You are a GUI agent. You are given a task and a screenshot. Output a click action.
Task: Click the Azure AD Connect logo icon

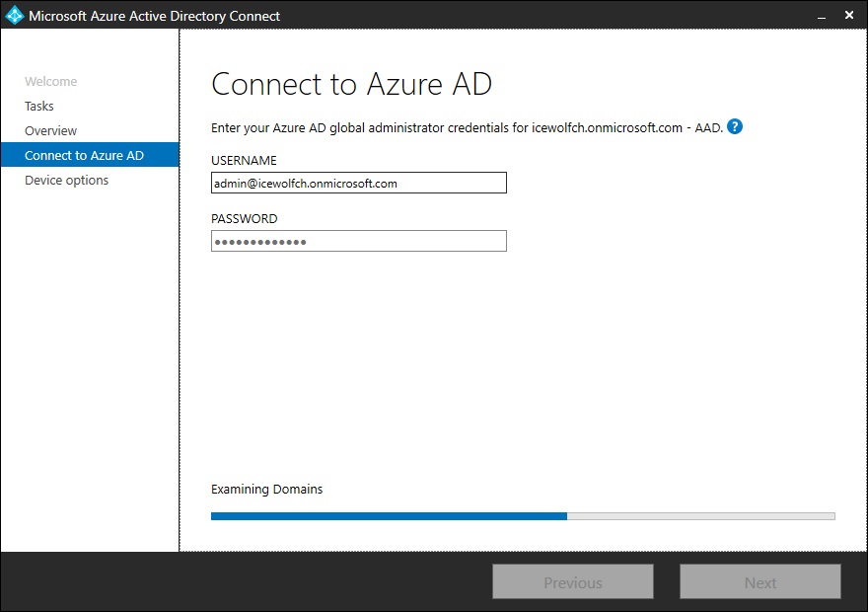pos(15,15)
